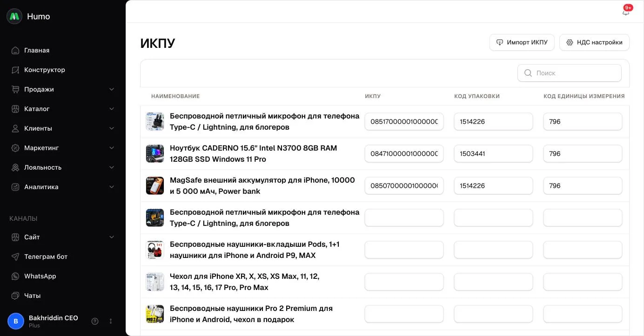Viewport: 644px width, 336px height.
Task: Click the Конструктор sidebar icon
Action: 15,70
